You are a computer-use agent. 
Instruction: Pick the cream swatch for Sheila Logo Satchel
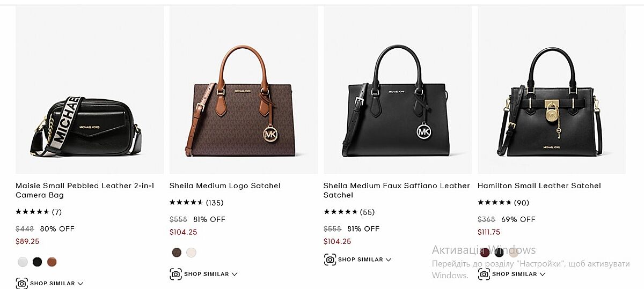tap(191, 253)
